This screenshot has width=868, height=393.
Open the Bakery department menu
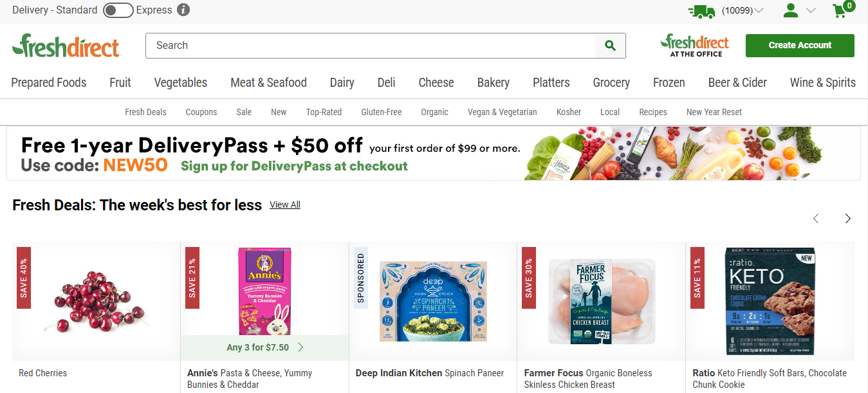494,82
